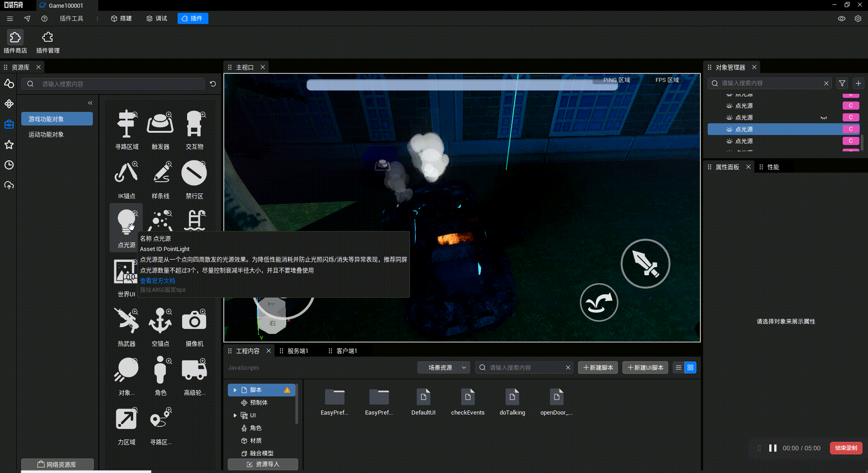Open the cloud upload sidebar icon
The width and height of the screenshot is (868, 473).
coord(9,185)
